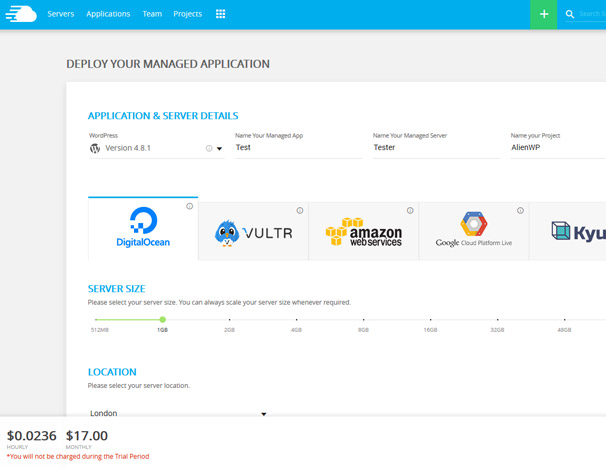Open the Servers menu

click(61, 14)
